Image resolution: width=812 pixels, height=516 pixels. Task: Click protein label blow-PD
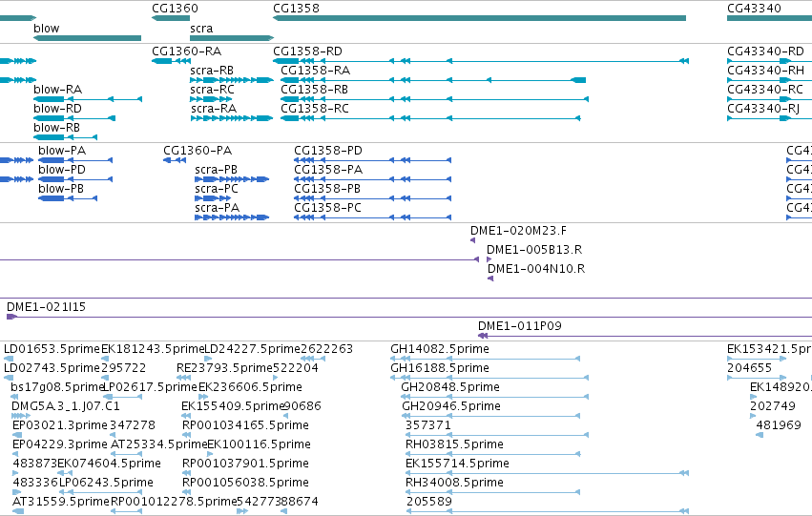click(x=62, y=170)
